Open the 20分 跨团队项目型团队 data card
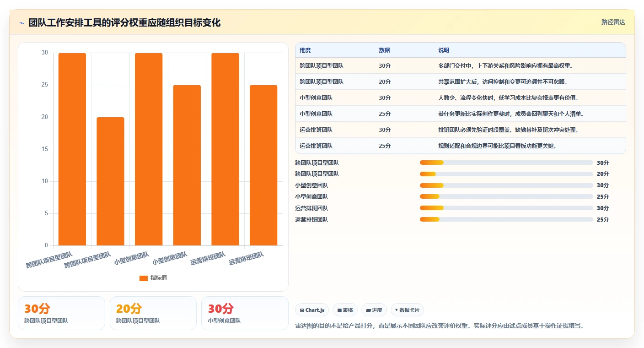The height and width of the screenshot is (348, 644). pyautogui.click(x=153, y=313)
